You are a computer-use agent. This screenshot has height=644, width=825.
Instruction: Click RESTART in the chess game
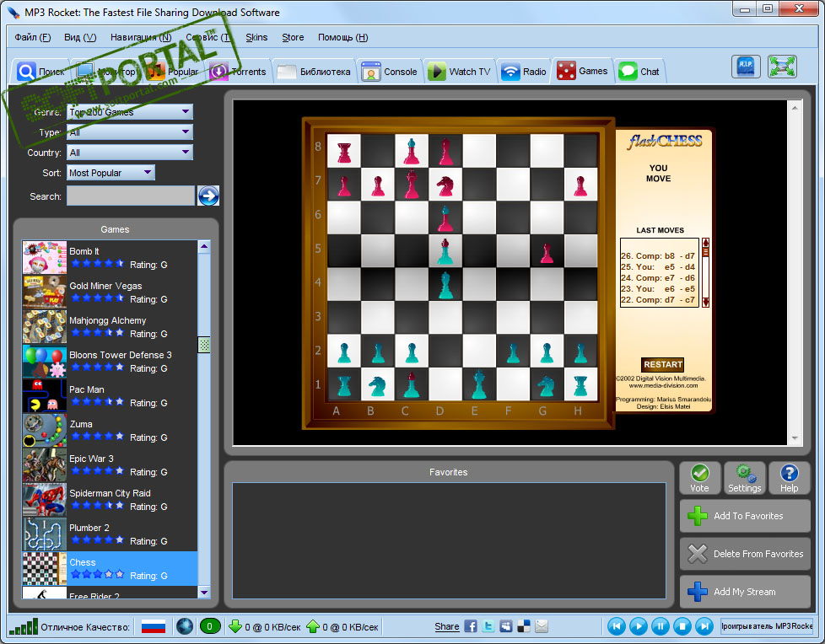pyautogui.click(x=663, y=364)
